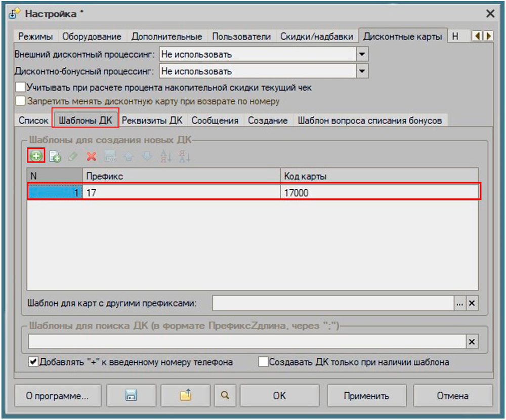
Task: Open 'Внешний дисконтный процессинг' dropdown
Action: click(x=362, y=54)
